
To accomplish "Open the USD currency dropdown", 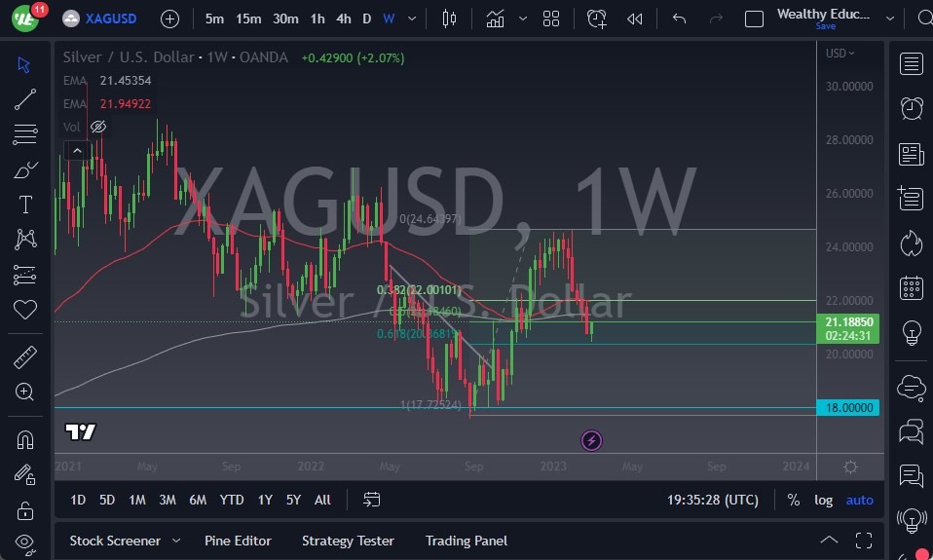I will 840,54.
